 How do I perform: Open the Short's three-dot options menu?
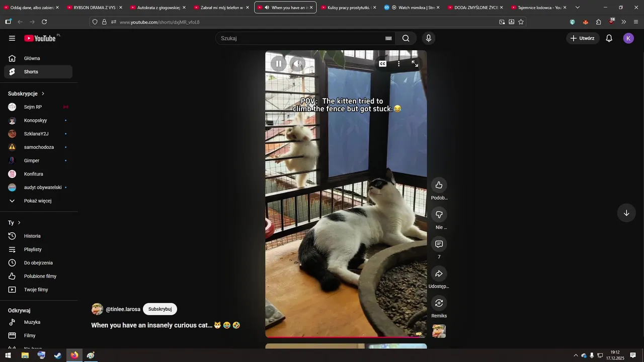click(x=398, y=64)
